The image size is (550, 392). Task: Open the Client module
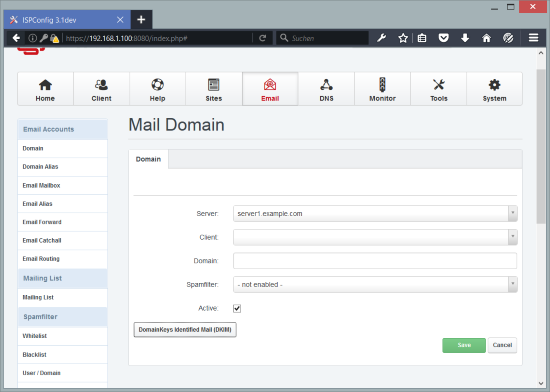click(101, 89)
